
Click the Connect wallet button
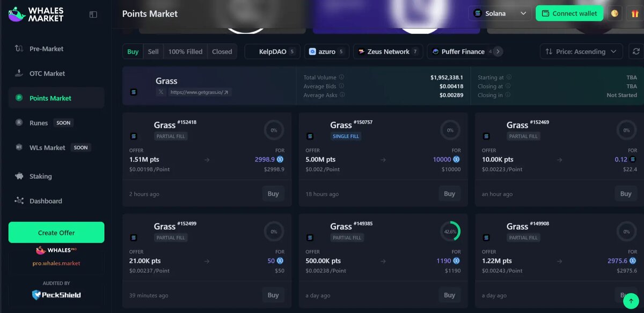pyautogui.click(x=569, y=13)
